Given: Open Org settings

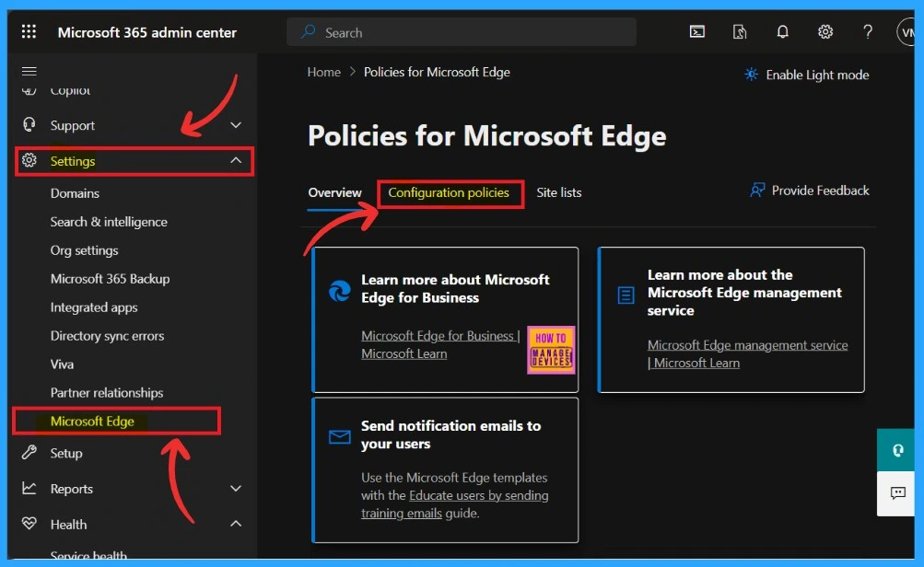Looking at the screenshot, I should [84, 250].
